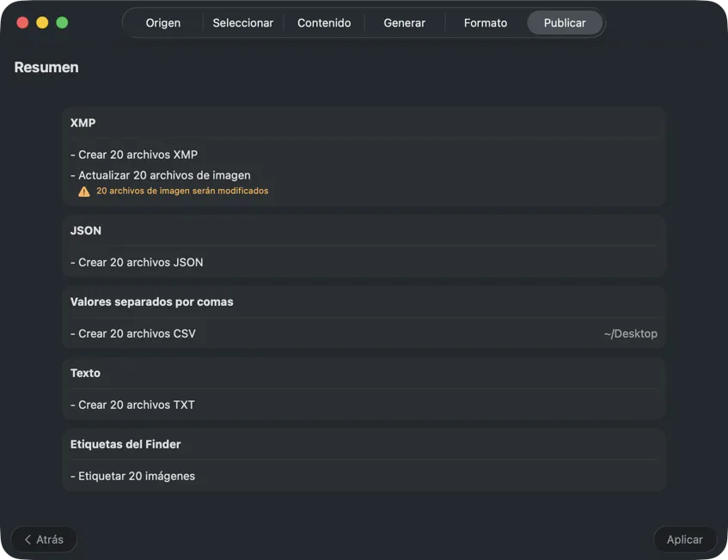Image resolution: width=728 pixels, height=560 pixels.
Task: Click the XMP section header
Action: tap(83, 123)
